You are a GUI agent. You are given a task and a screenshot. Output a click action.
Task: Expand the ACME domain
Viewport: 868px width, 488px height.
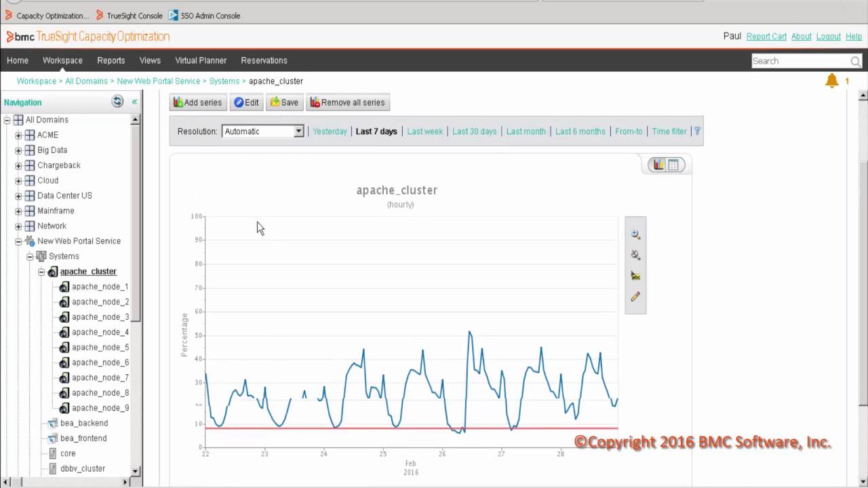click(18, 135)
